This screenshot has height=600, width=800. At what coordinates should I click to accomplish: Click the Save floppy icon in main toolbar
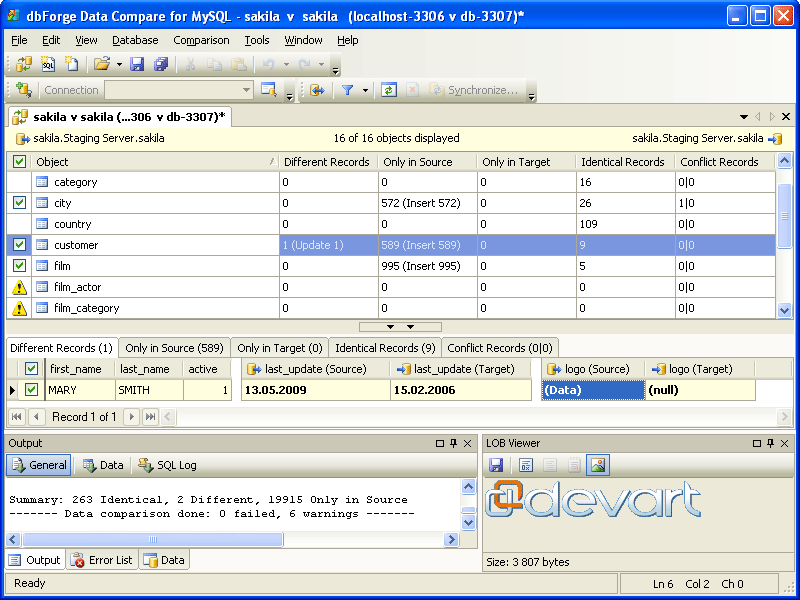pos(137,64)
